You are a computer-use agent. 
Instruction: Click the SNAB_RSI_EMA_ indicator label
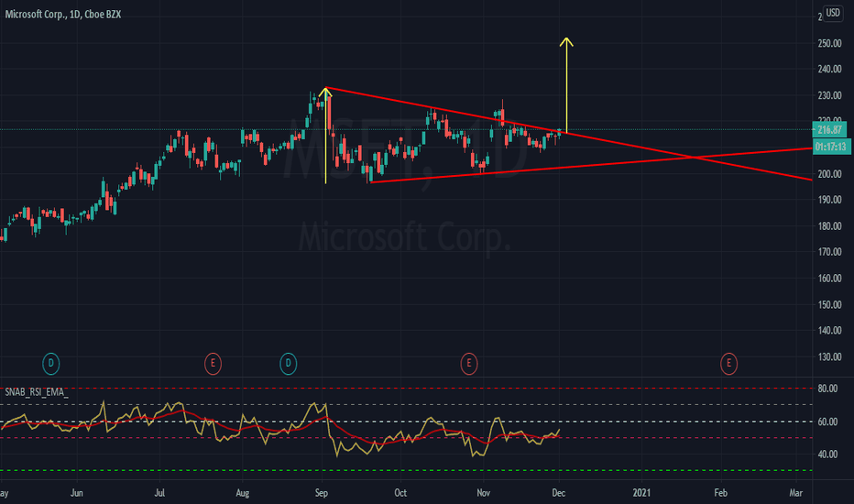click(x=37, y=392)
